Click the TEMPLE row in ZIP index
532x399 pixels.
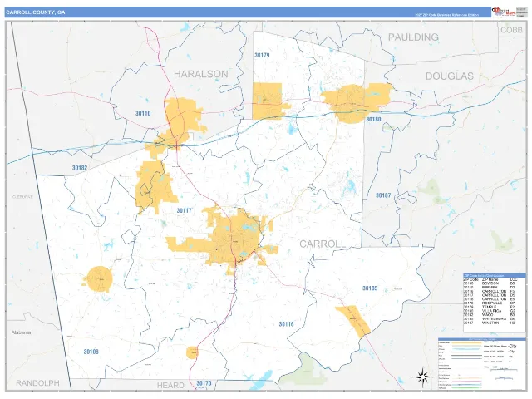point(489,307)
